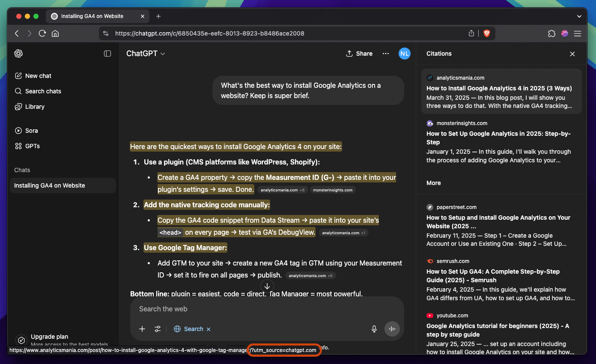The height and width of the screenshot is (364, 596).
Task: Open paperstreet.com citation
Action: pos(501,225)
